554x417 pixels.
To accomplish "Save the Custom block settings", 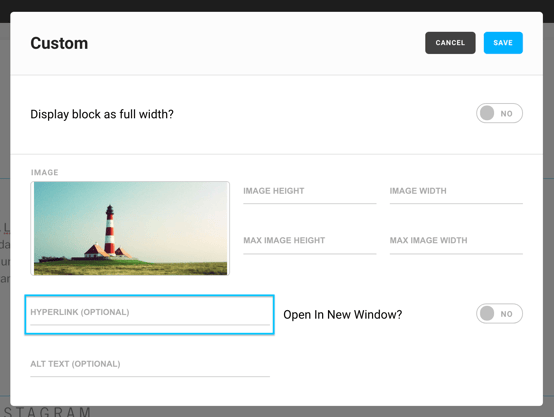I will click(503, 43).
